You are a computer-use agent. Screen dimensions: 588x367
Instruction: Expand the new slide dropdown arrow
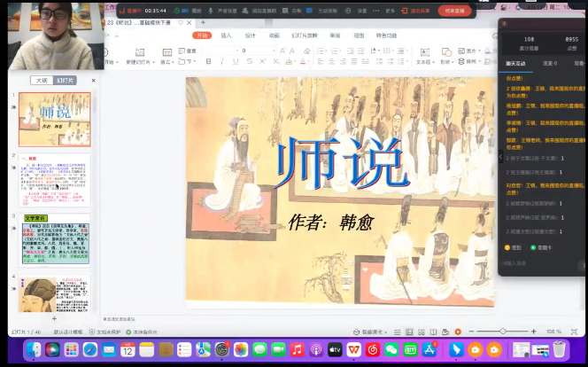153,62
